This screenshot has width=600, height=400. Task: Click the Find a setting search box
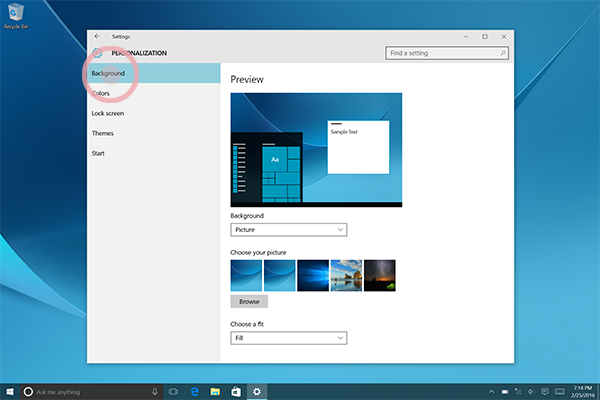pos(447,53)
